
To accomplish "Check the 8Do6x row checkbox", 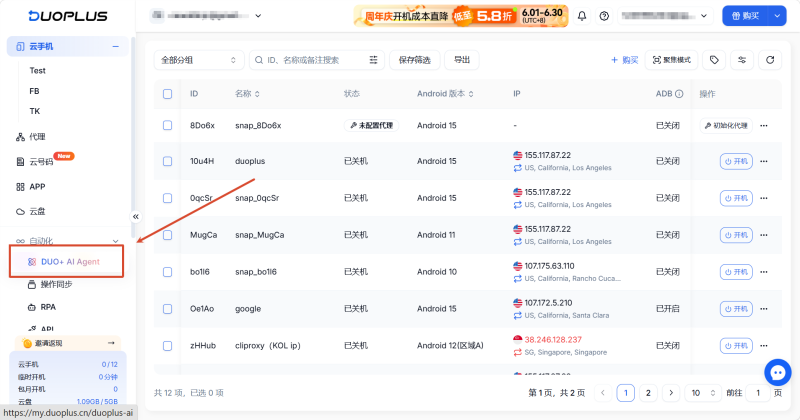I will 167,126.
